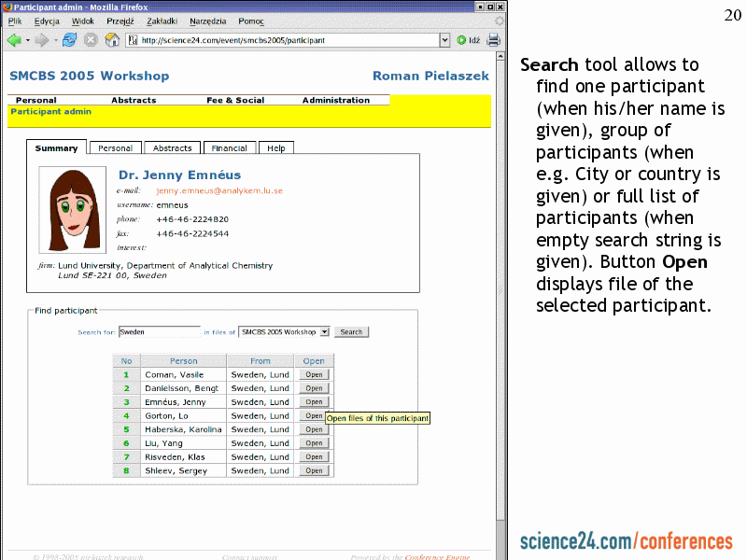Click the Print icon in toolbar
Screen dimensions: 747x560
[493, 40]
